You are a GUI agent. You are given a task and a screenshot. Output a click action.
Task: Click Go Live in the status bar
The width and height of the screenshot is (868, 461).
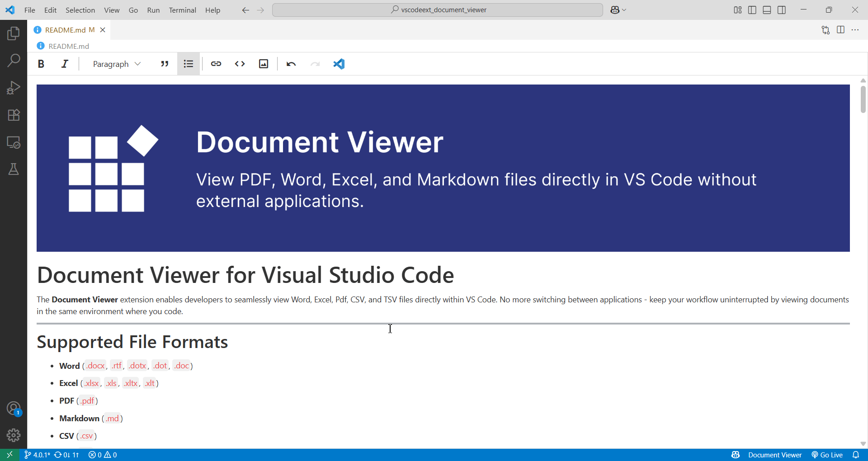point(827,455)
